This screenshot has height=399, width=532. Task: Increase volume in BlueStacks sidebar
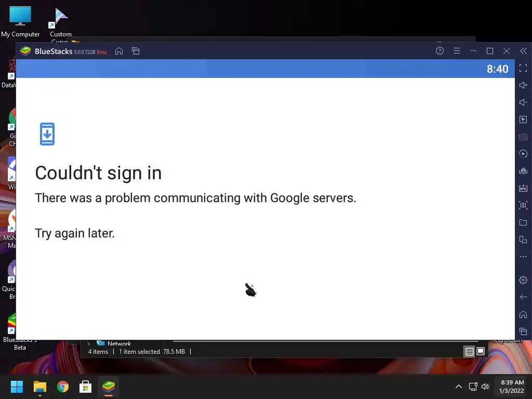click(523, 85)
